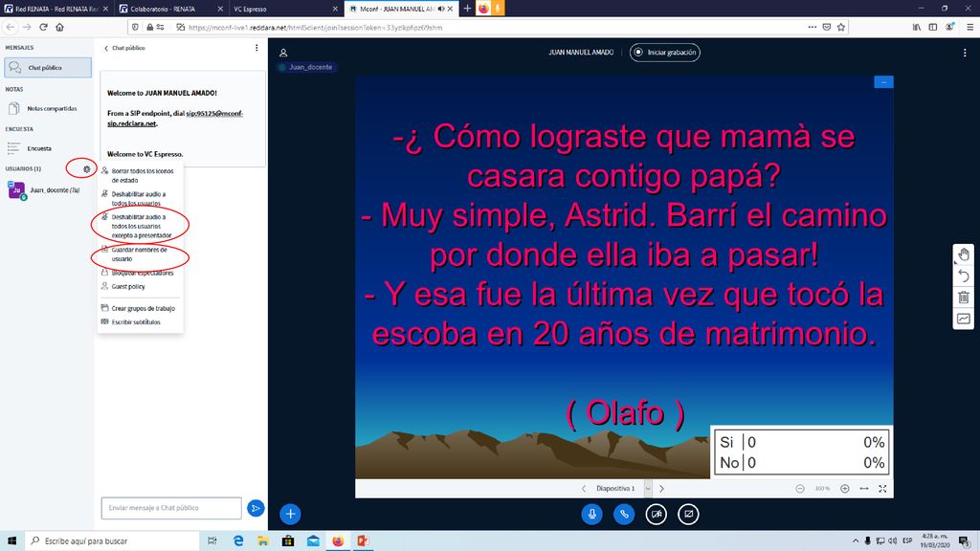Open the taskbar volume control

(x=893, y=541)
